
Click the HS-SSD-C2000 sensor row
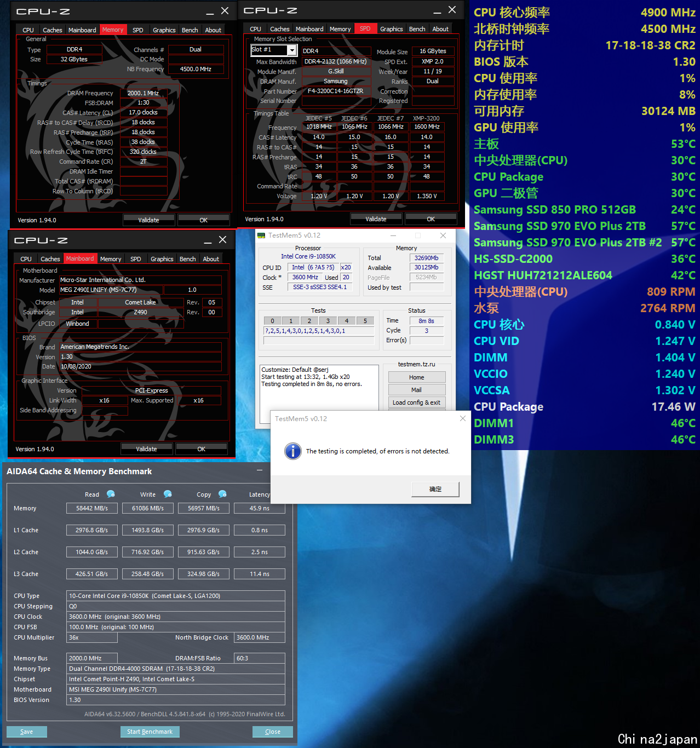[584, 259]
